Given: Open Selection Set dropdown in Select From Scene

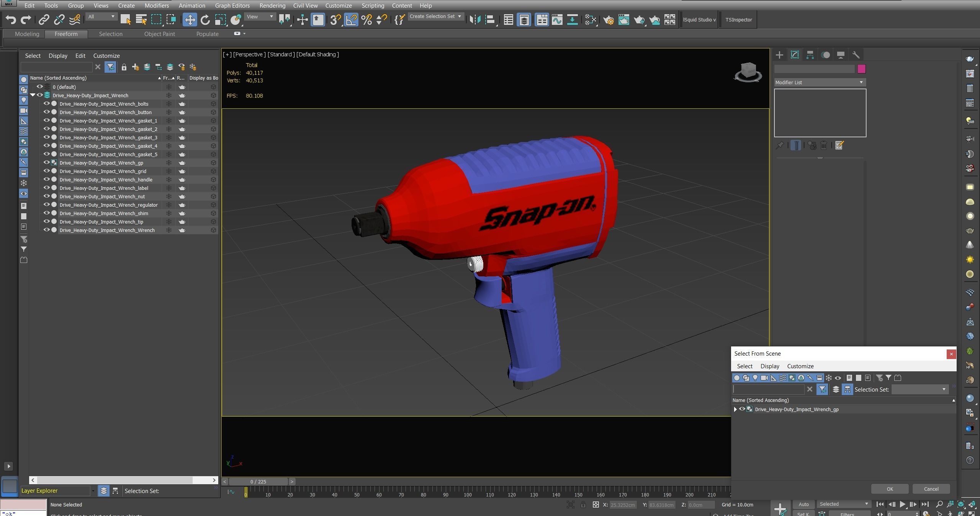Looking at the screenshot, I should 920,389.
